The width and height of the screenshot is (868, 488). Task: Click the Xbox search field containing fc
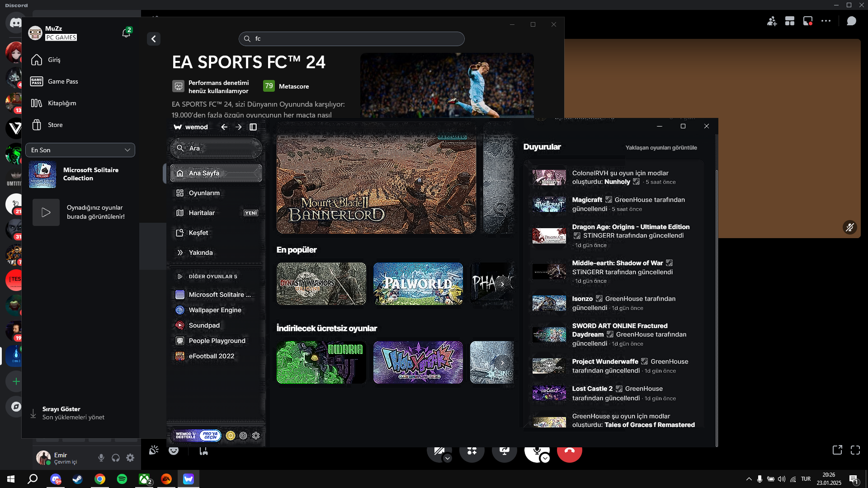(x=351, y=39)
